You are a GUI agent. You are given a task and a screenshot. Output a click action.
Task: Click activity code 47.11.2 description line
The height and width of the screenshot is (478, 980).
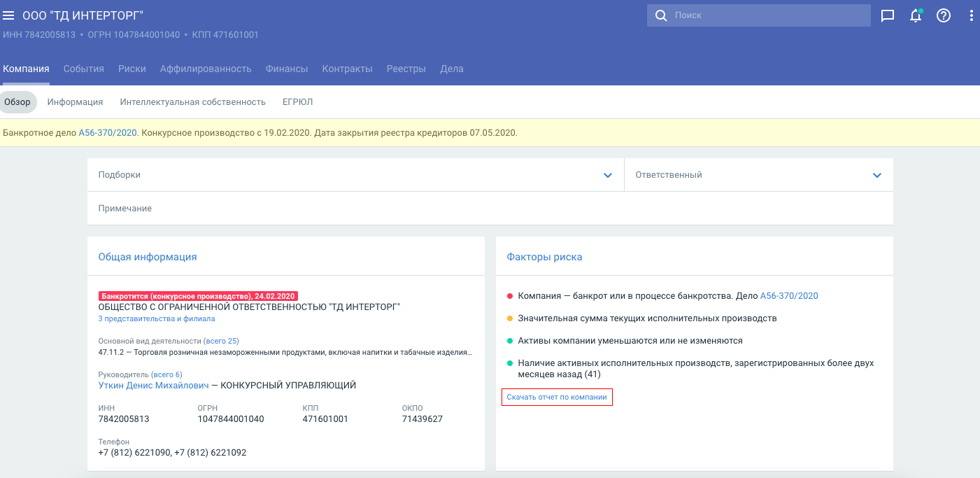pyautogui.click(x=285, y=352)
